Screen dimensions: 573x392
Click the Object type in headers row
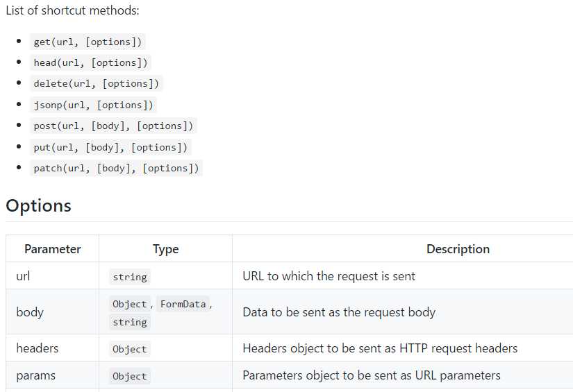(x=130, y=349)
